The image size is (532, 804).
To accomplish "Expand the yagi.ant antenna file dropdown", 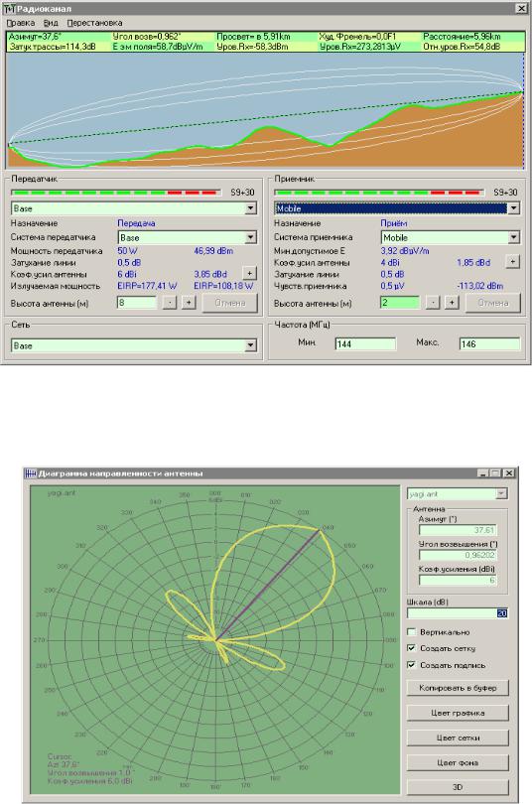I will point(501,493).
